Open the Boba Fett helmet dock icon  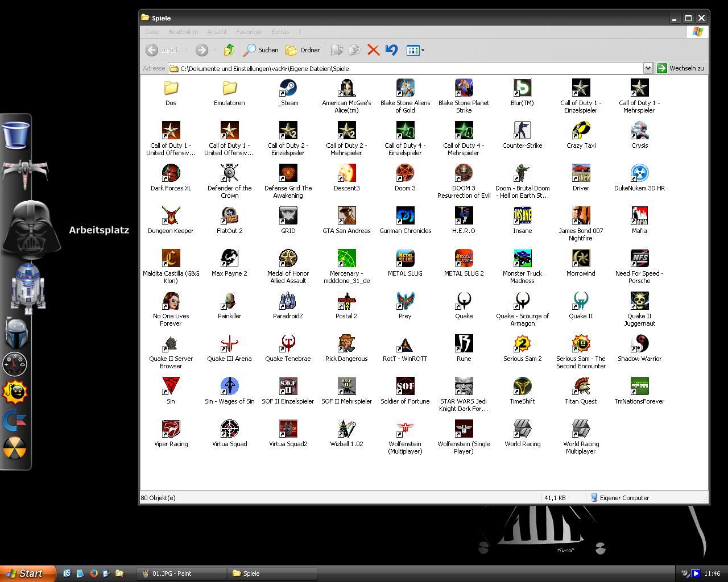[16, 333]
